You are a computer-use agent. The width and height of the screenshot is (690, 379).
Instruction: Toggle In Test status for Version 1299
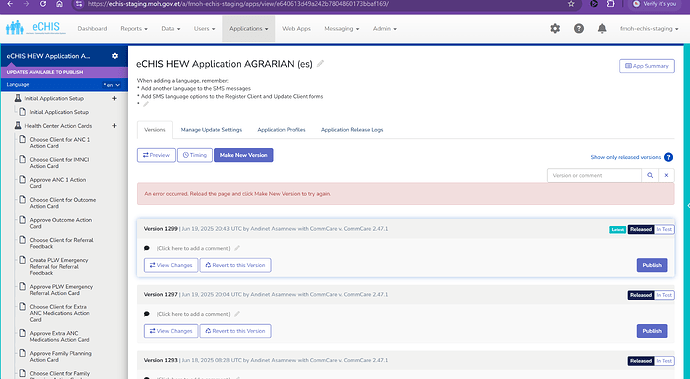pyautogui.click(x=664, y=229)
